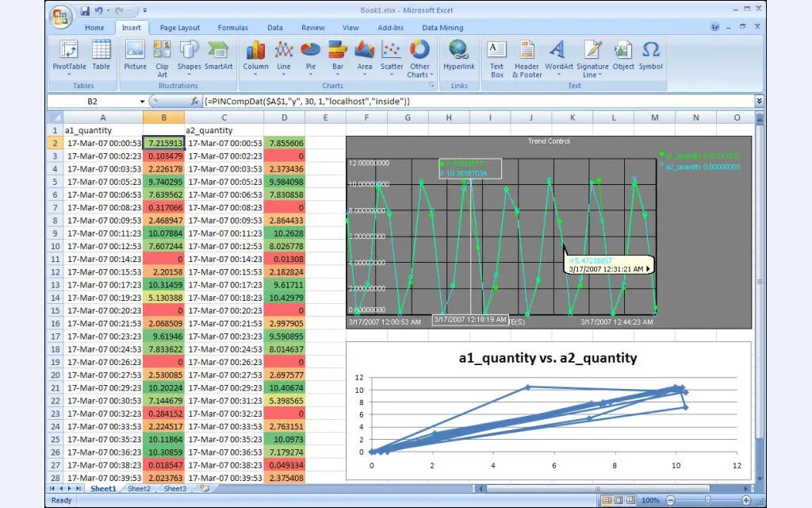
Task: Open Clip Art panel
Action: [x=162, y=59]
